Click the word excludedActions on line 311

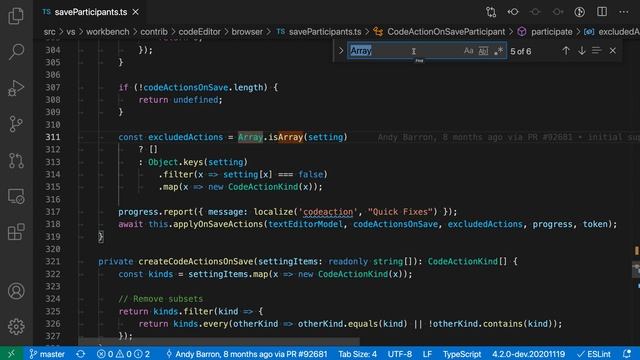click(185, 137)
